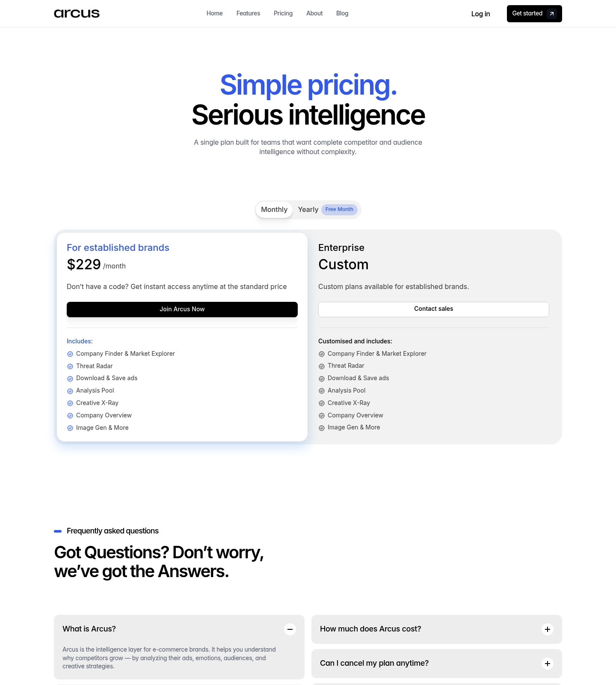
Task: Navigate to the Blog page
Action: [x=342, y=13]
